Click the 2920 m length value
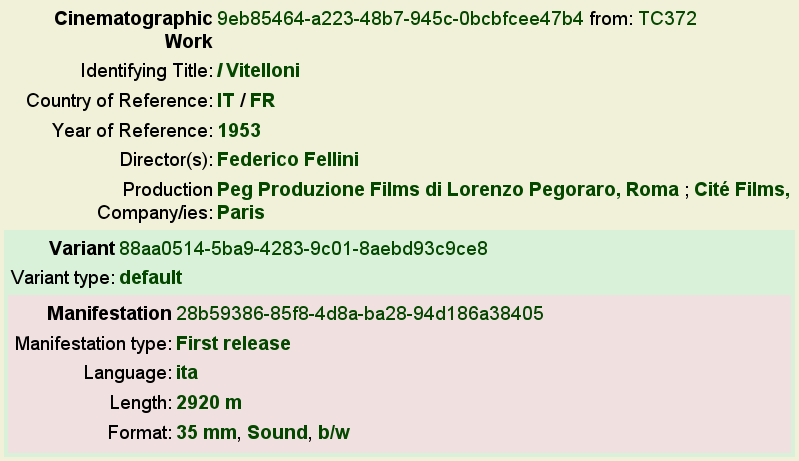 209,403
